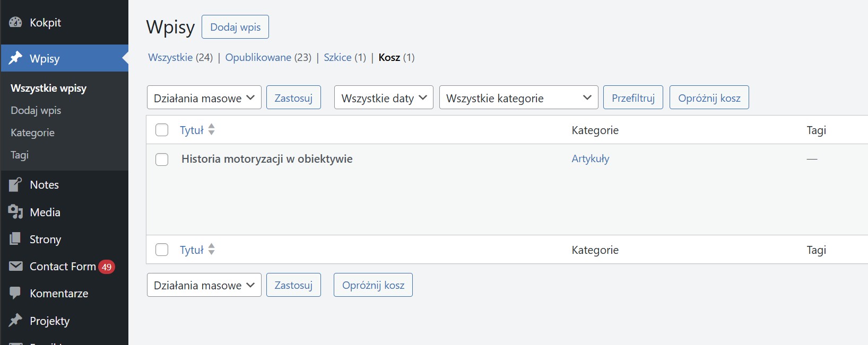Click the top Opróżnij kosz button
The height and width of the screenshot is (345, 868).
point(709,98)
